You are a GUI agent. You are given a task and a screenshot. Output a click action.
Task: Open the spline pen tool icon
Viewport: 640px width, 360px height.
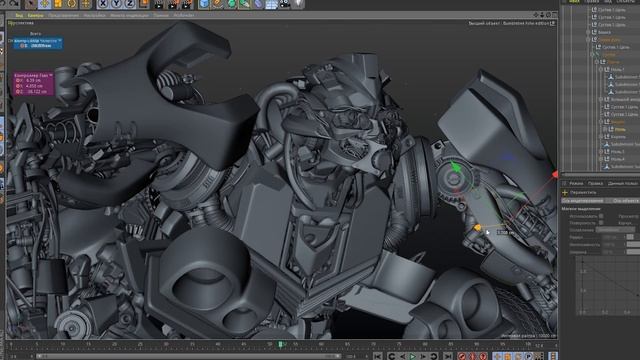point(218,4)
